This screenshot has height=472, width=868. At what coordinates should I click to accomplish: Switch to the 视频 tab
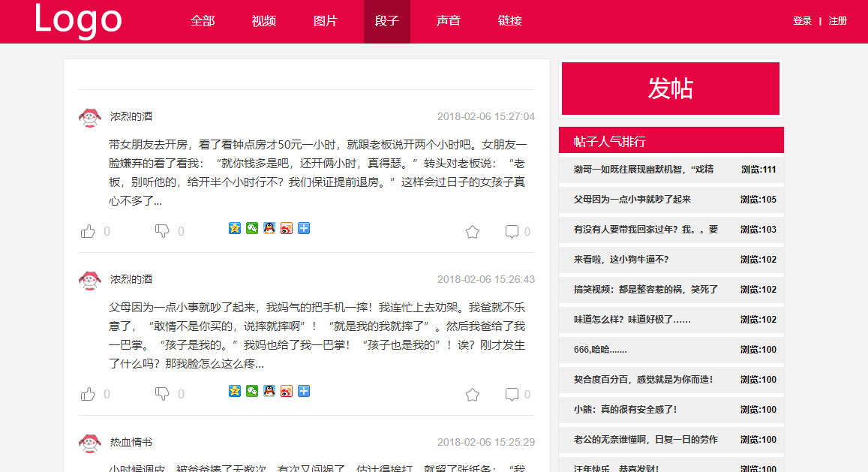point(264,21)
